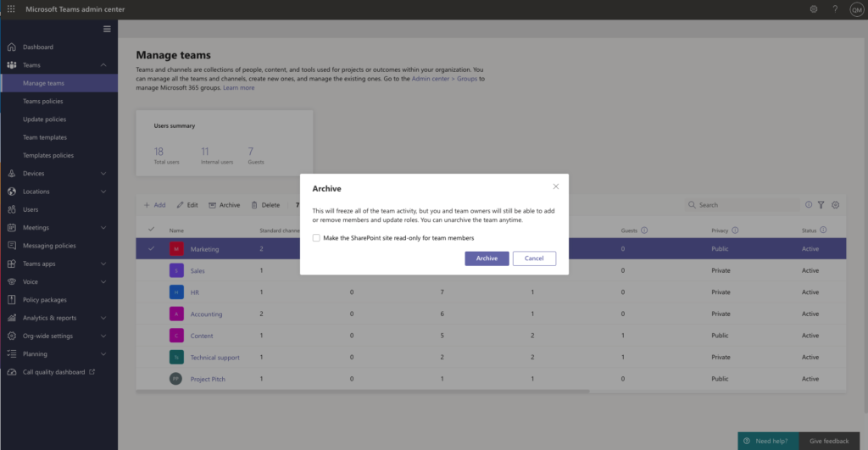The height and width of the screenshot is (450, 868).
Task: Click Cancel in Archive dialog
Action: (534, 258)
